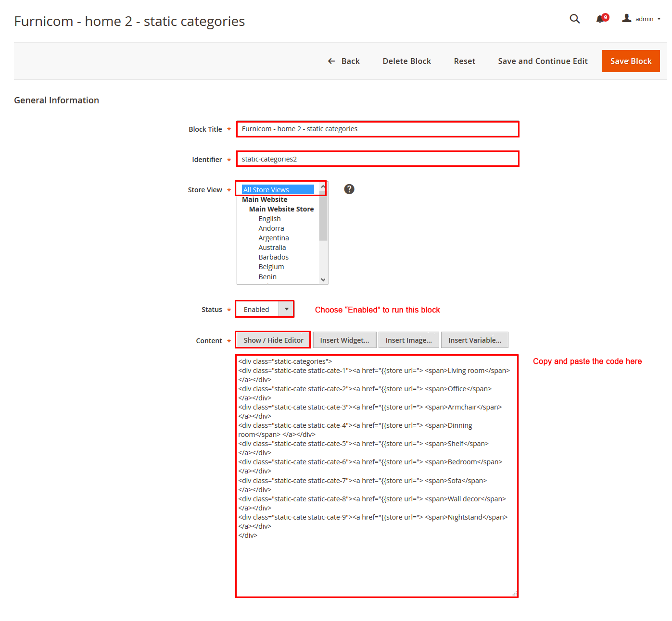Click the Reset button

pos(464,61)
